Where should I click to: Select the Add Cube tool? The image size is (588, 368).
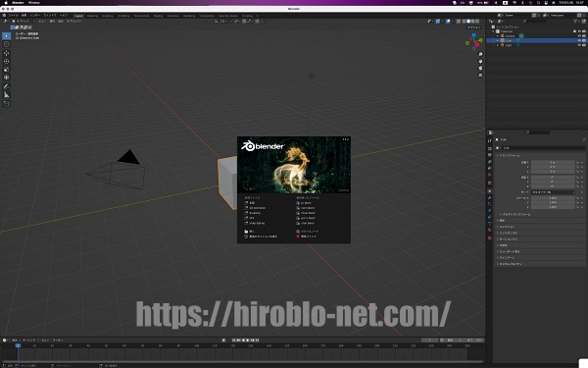[x=7, y=104]
